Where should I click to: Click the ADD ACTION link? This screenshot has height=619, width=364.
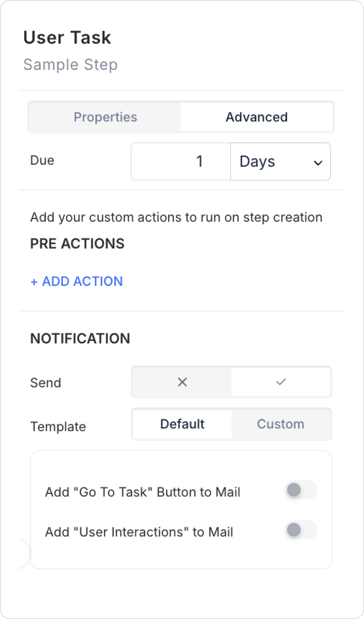pos(82,281)
